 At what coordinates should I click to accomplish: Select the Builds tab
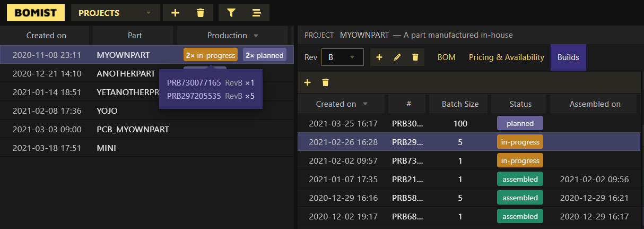click(x=568, y=57)
